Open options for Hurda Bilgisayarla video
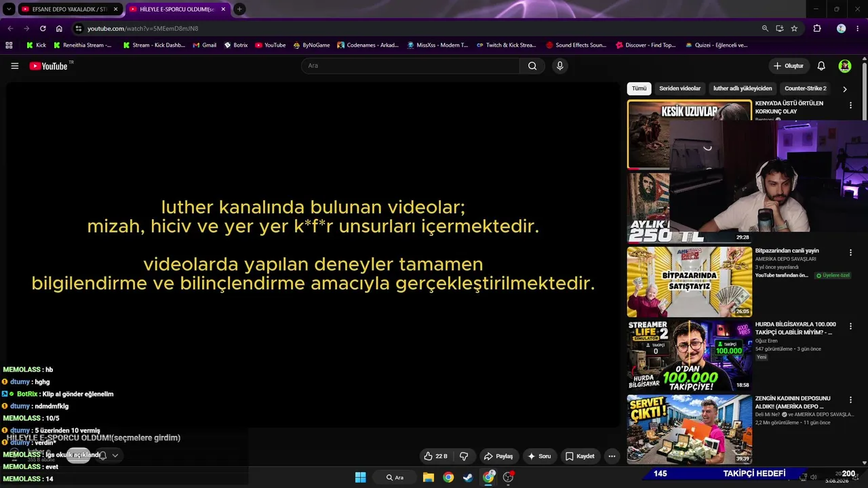The image size is (868, 488). click(850, 327)
